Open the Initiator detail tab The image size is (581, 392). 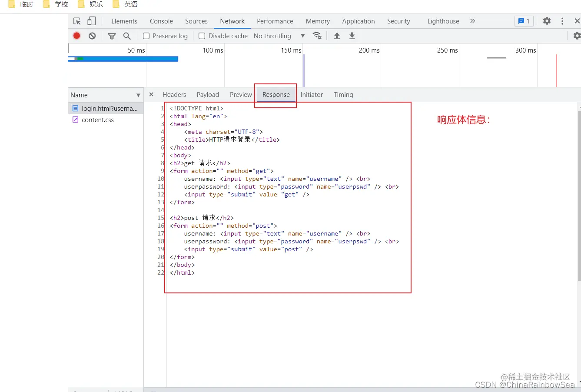coord(312,95)
